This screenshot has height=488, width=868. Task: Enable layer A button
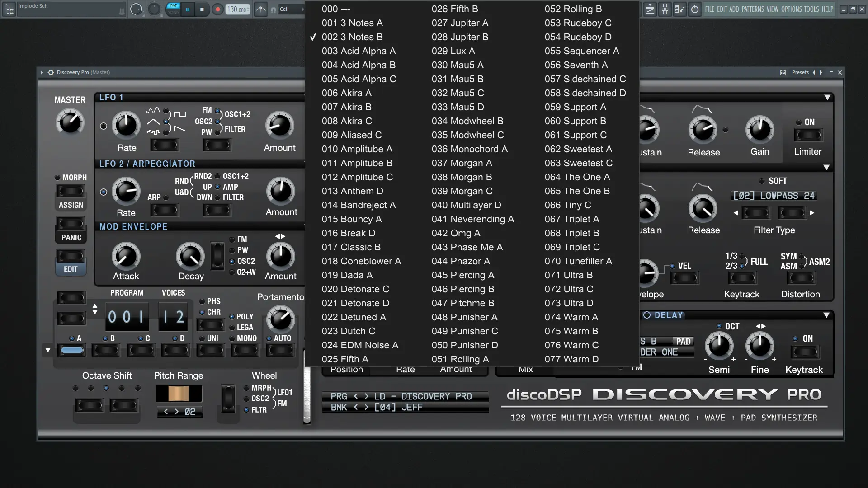click(72, 350)
